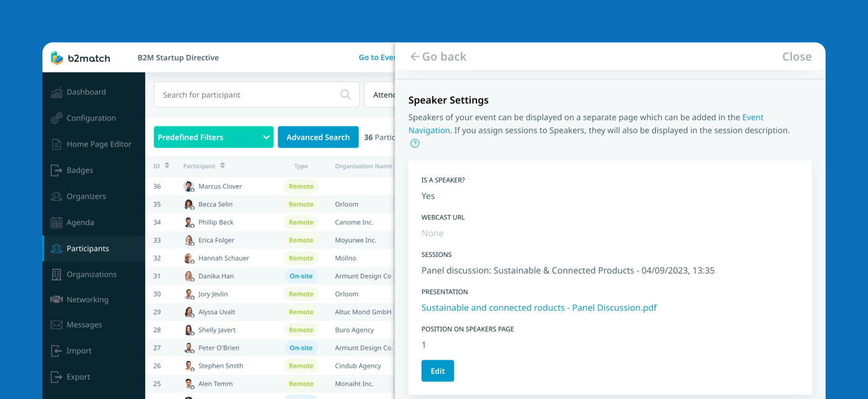Click the search magnifier icon
Viewport: 868px width, 399px height.
point(345,95)
